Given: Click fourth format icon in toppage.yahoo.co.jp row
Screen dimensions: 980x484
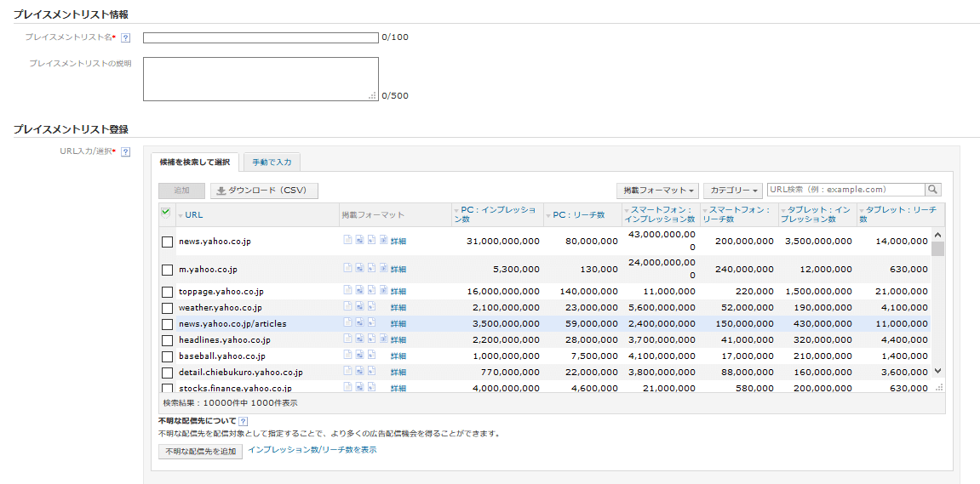Looking at the screenshot, I should (x=384, y=290).
